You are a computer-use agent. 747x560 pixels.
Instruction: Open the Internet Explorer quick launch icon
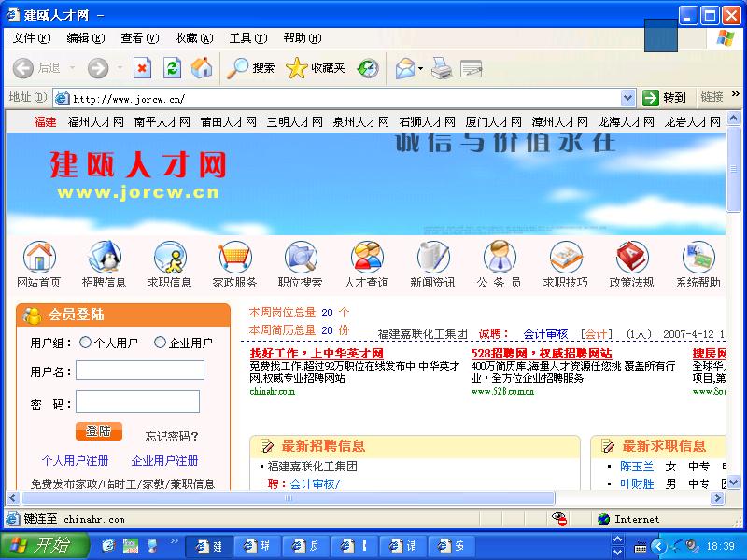coord(108,545)
